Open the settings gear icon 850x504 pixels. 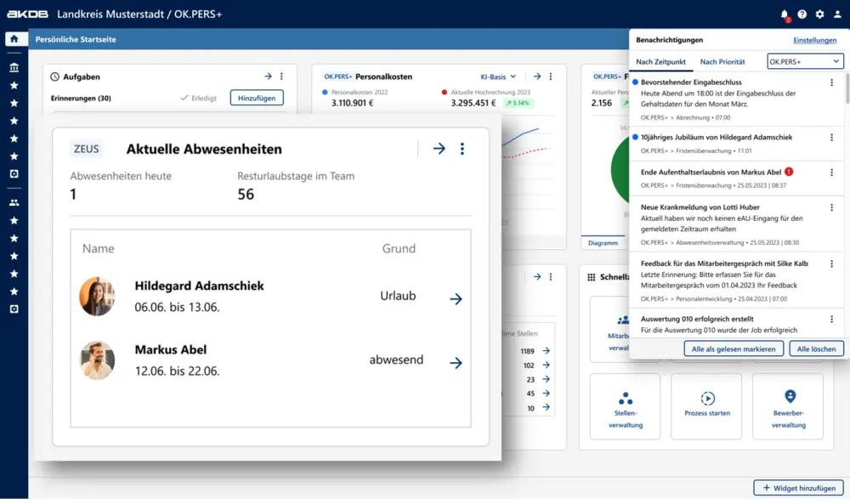coord(819,14)
